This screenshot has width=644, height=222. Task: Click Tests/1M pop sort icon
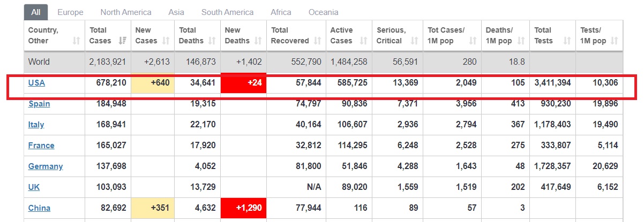coord(614,41)
